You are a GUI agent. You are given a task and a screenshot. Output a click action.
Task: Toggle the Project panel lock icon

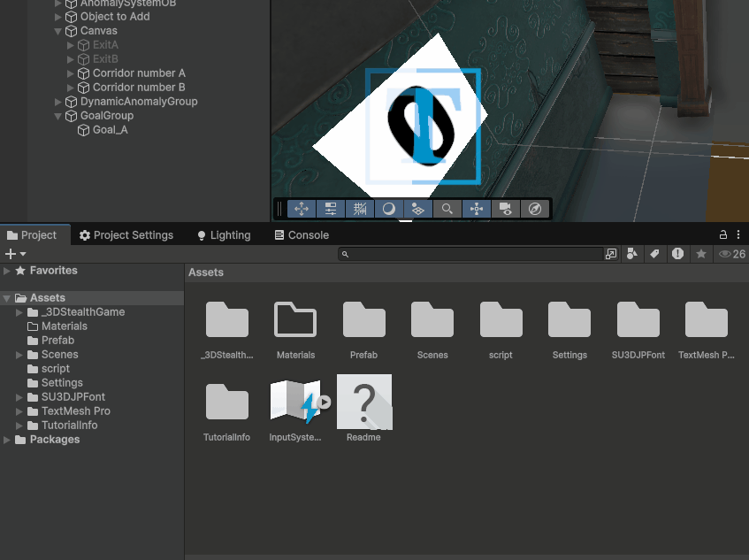(723, 234)
